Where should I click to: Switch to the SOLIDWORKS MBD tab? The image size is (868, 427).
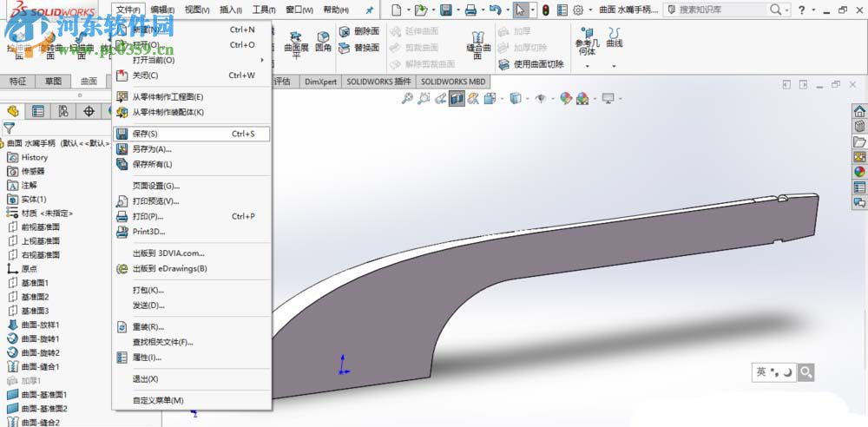click(453, 82)
